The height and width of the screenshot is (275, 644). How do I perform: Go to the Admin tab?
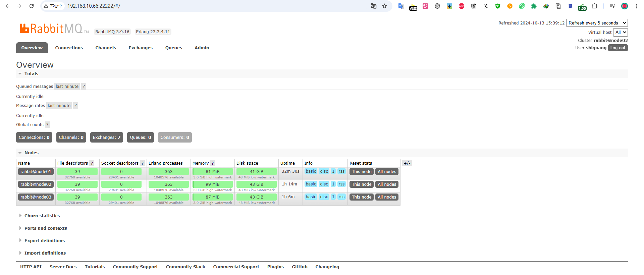[202, 48]
